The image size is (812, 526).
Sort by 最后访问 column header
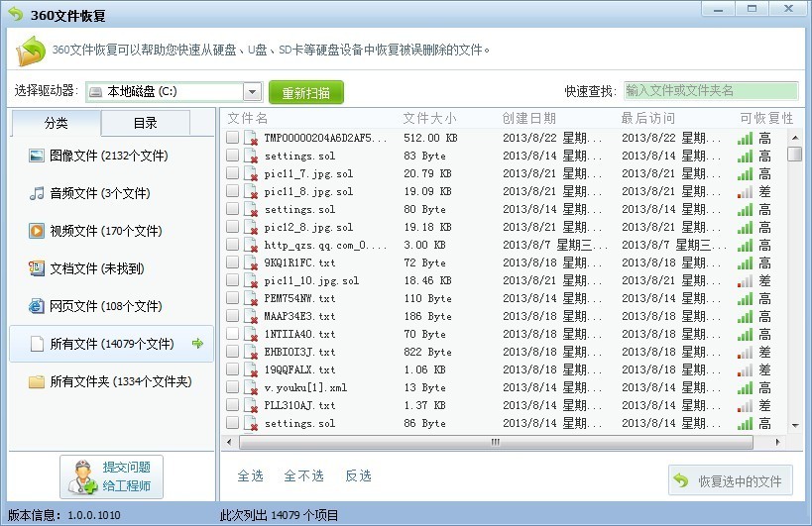(x=647, y=119)
